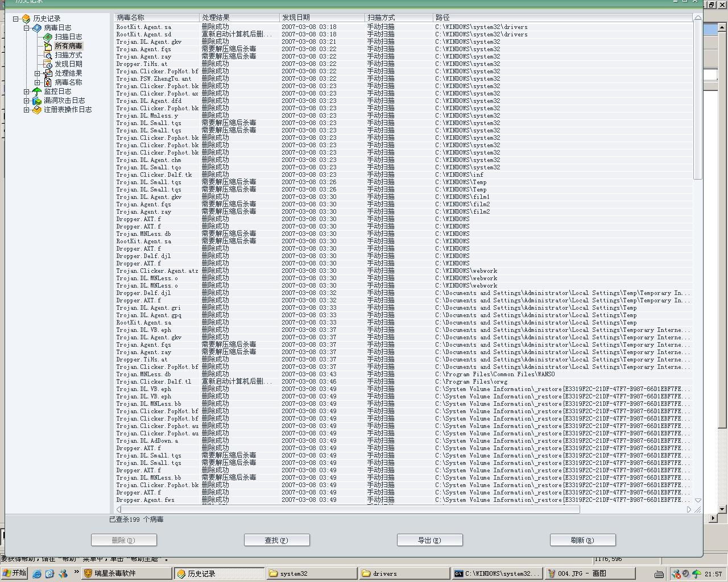This screenshot has width=728, height=582.
Task: Click the list scroll-up arrow
Action: coord(698,18)
